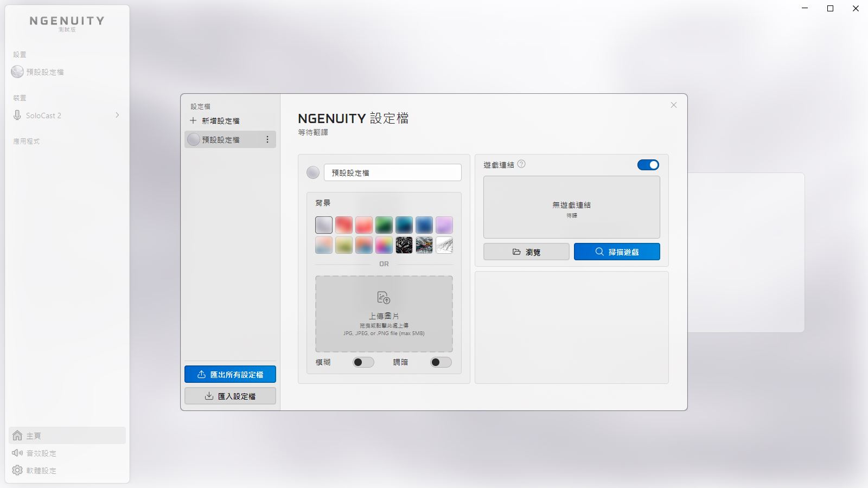Image resolution: width=868 pixels, height=488 pixels.
Task: Choose the green background swatch
Action: (384, 225)
